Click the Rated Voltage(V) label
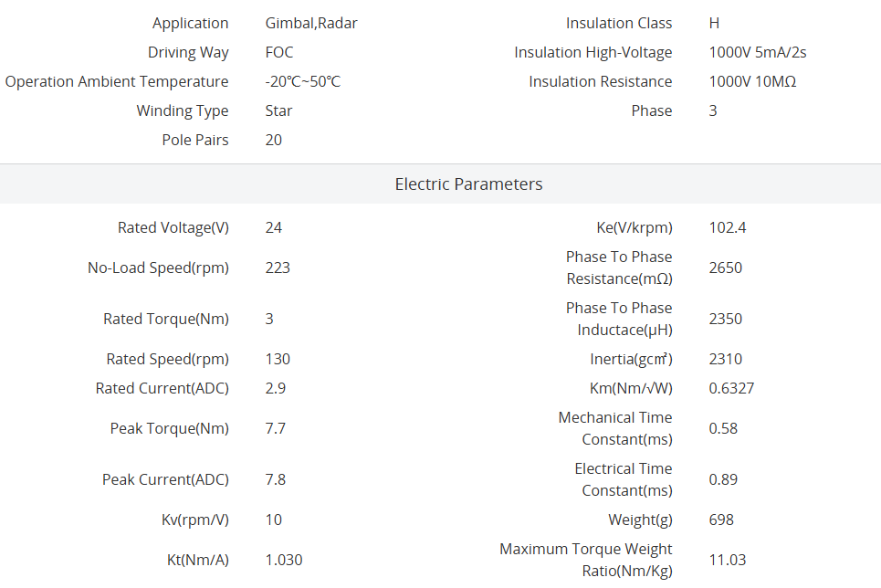 (173, 228)
